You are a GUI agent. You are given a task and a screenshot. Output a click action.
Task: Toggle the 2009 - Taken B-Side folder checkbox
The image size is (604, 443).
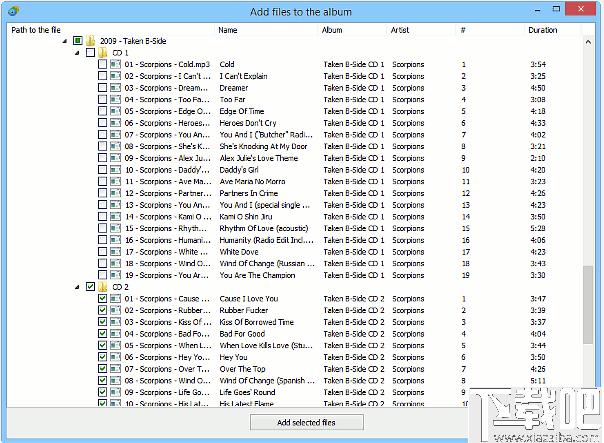point(78,40)
